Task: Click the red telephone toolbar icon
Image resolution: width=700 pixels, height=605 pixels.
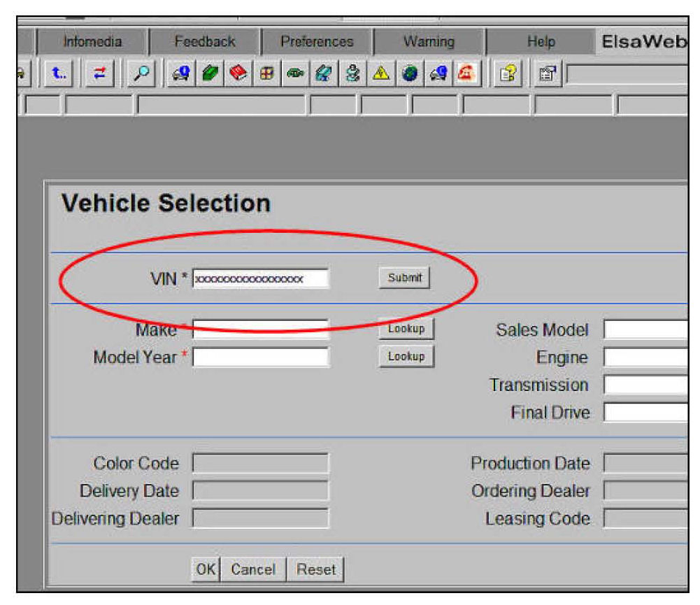Action: click(464, 73)
